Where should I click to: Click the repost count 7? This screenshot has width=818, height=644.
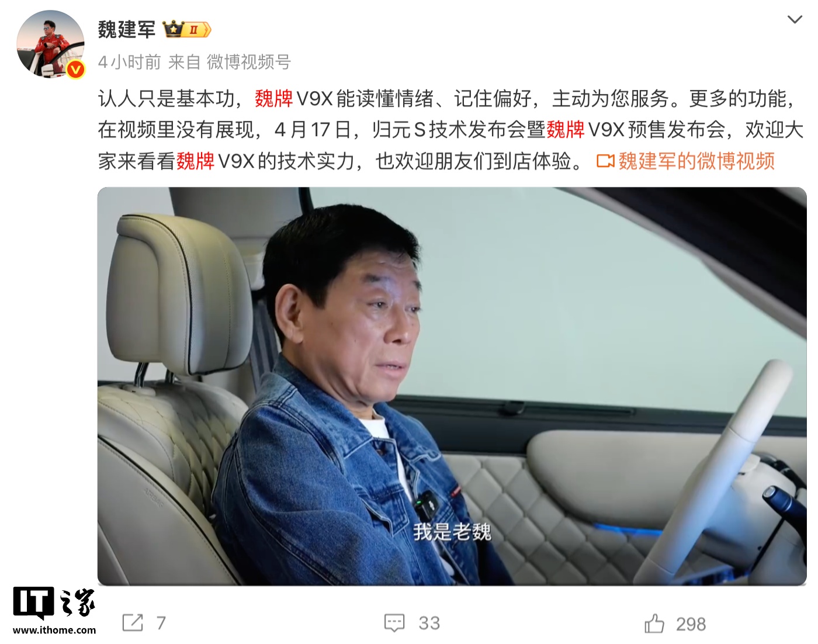[161, 623]
